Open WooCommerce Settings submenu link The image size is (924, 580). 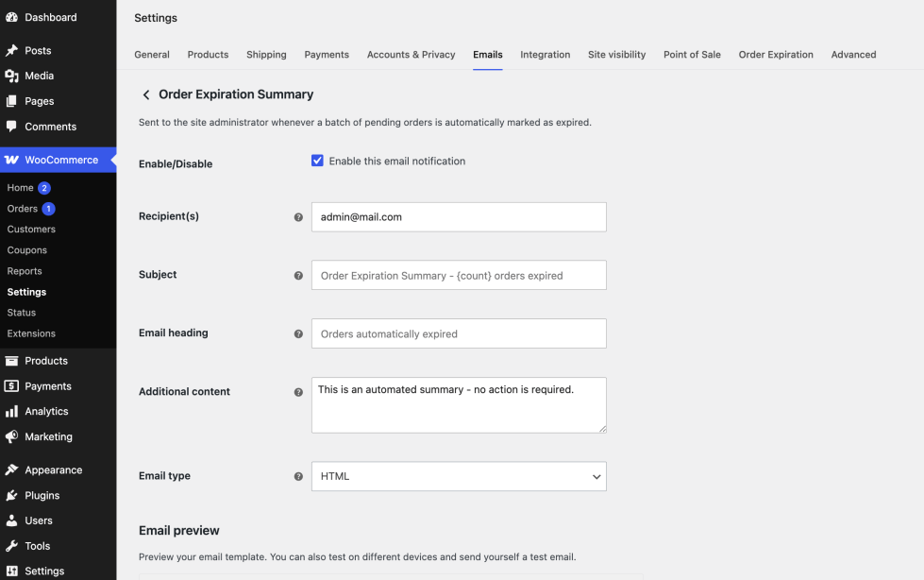click(x=26, y=292)
